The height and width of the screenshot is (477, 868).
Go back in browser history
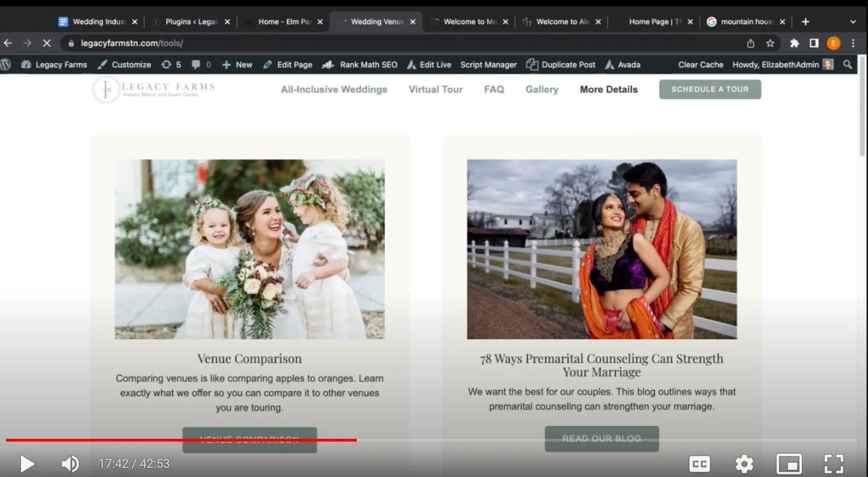point(8,43)
